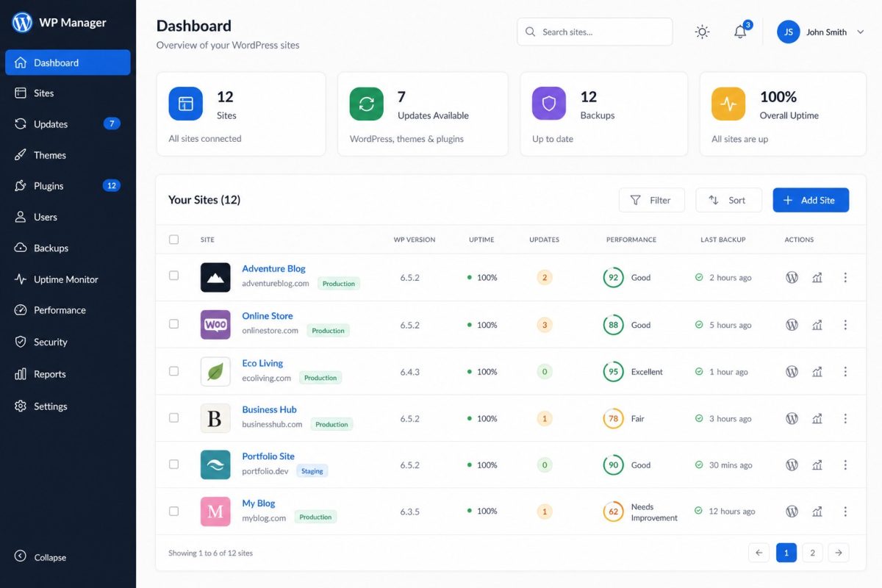Viewport: 882px width, 588px height.
Task: Expand John Smith account dropdown
Action: [x=860, y=32]
